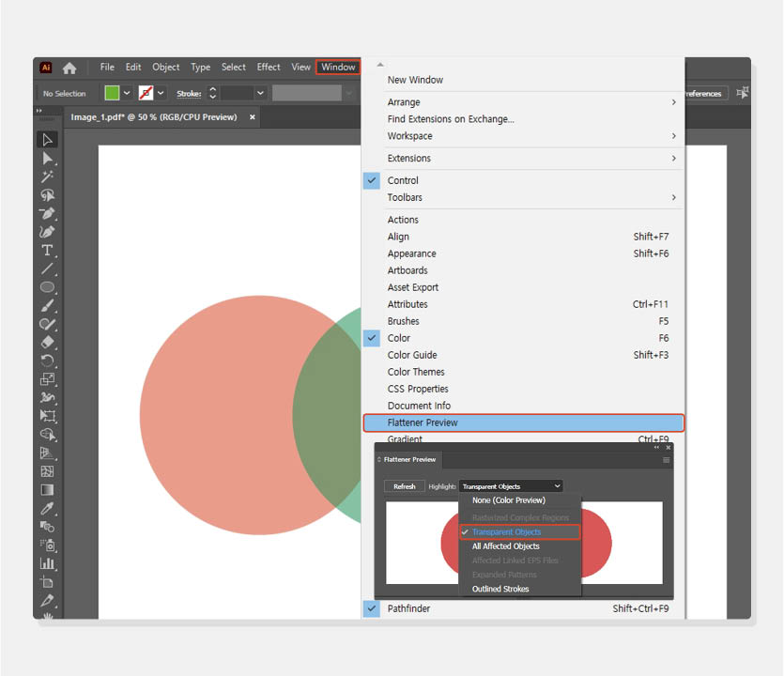Image resolution: width=784 pixels, height=676 pixels.
Task: Select the Rotate tool
Action: [x=48, y=361]
